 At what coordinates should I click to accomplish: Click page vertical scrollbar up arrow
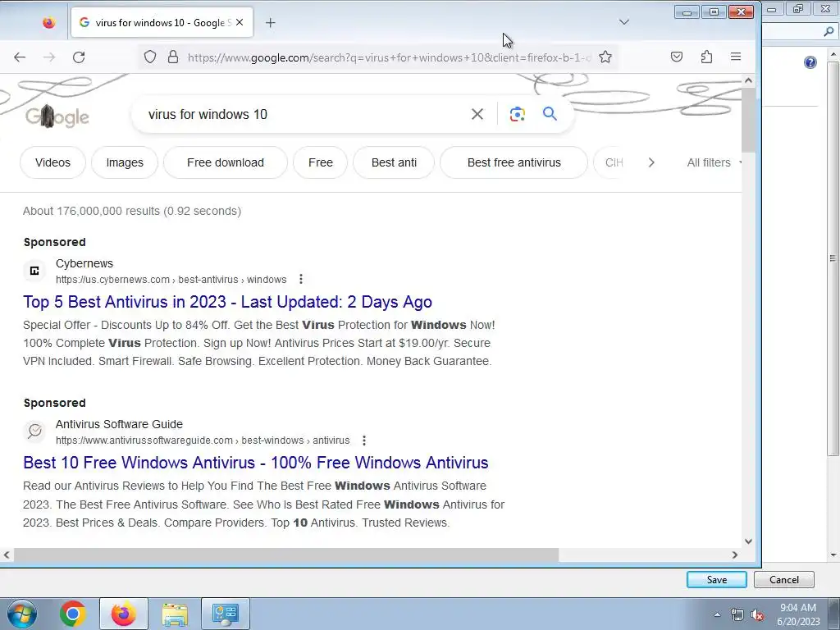[748, 80]
